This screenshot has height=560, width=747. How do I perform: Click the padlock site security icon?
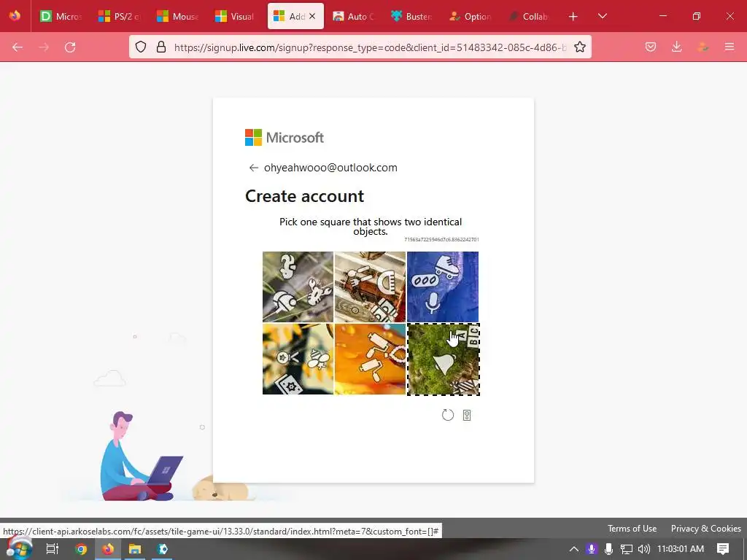[161, 47]
